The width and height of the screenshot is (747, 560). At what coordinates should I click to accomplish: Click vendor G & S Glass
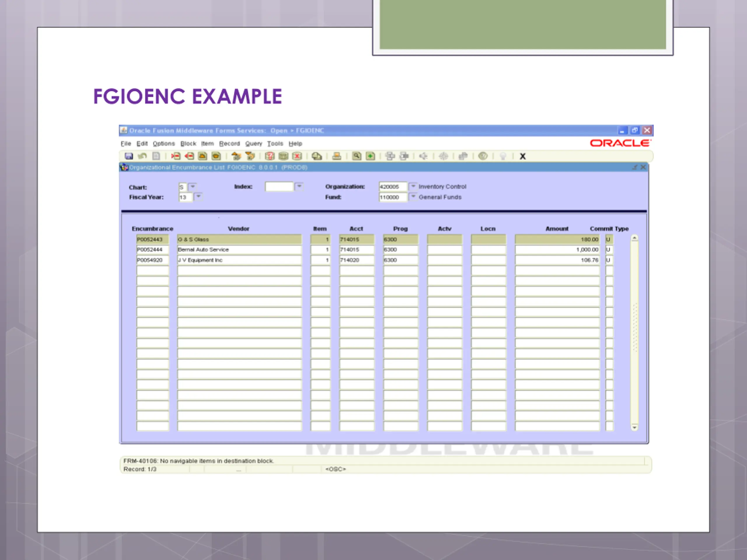point(240,239)
